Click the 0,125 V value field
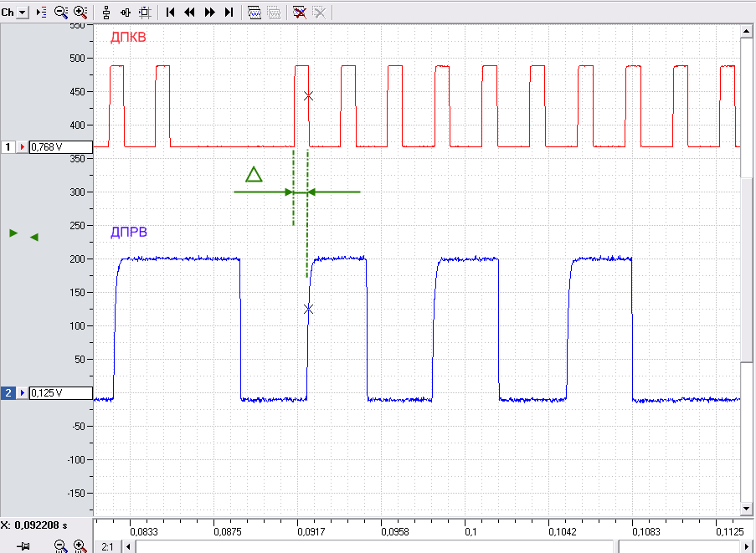Viewport: 756px width, 553px height. [x=61, y=393]
